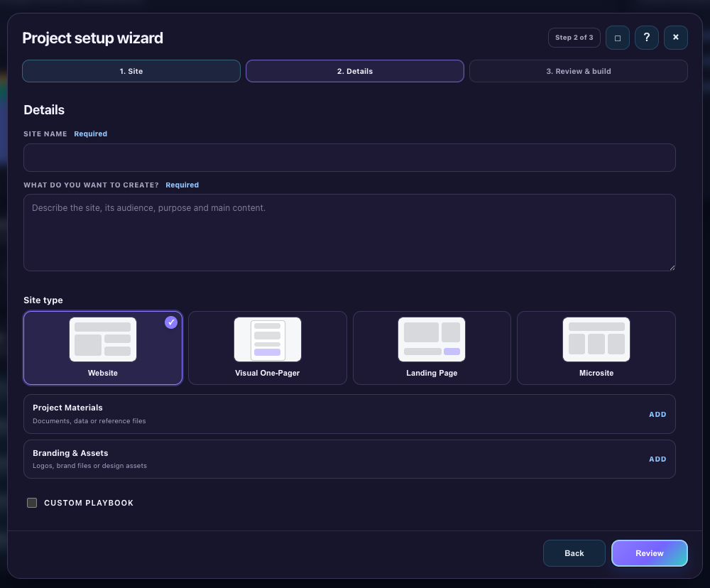The image size is (710, 588).
Task: Enable the Custom Playbook checkbox
Action: [x=32, y=503]
